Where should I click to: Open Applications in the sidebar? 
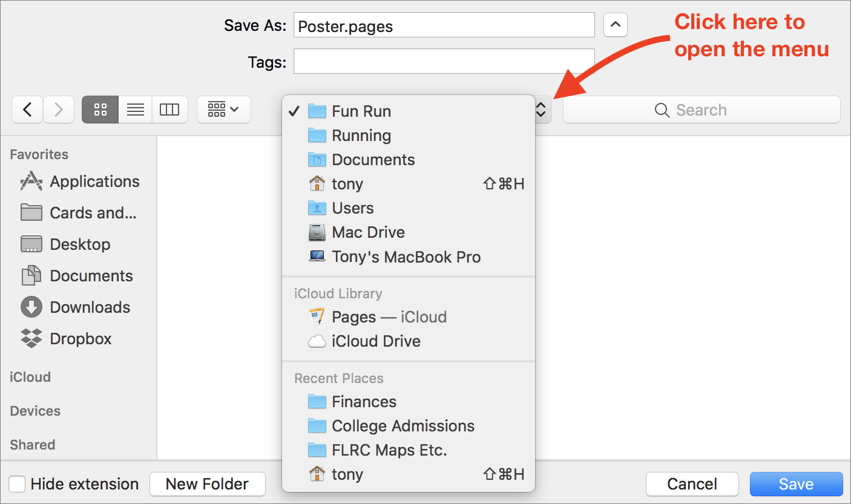coord(94,182)
